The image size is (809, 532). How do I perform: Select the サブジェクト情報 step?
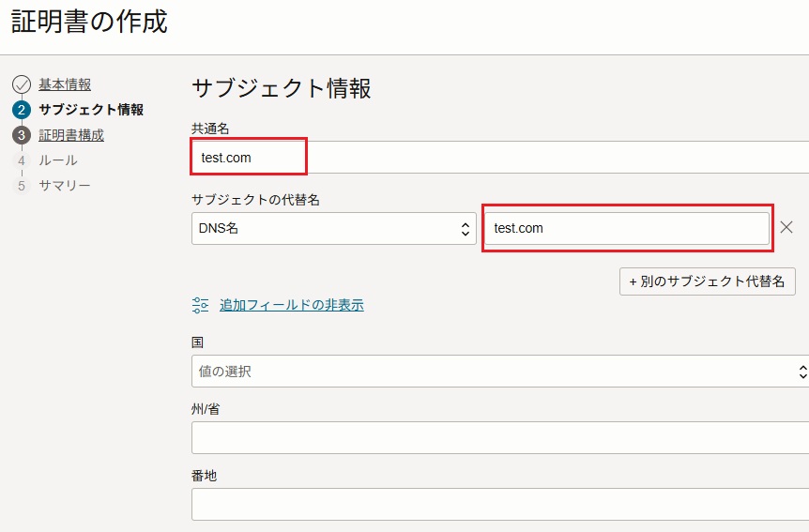[91, 110]
